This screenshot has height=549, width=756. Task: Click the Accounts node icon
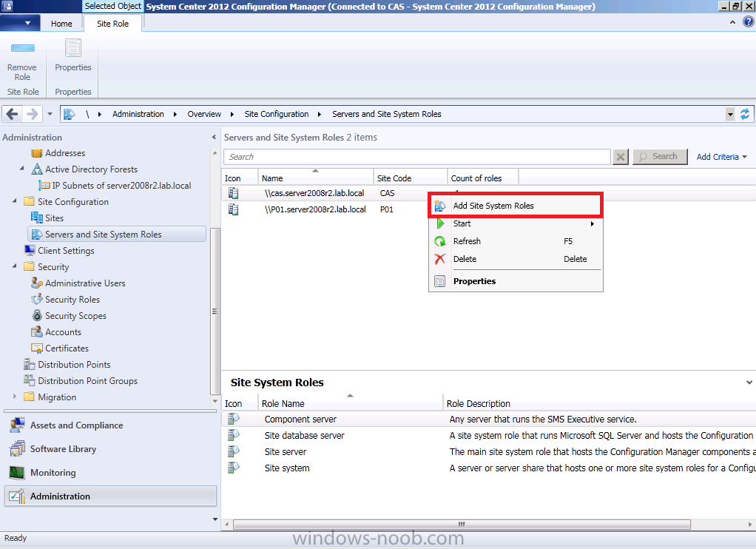pyautogui.click(x=37, y=332)
